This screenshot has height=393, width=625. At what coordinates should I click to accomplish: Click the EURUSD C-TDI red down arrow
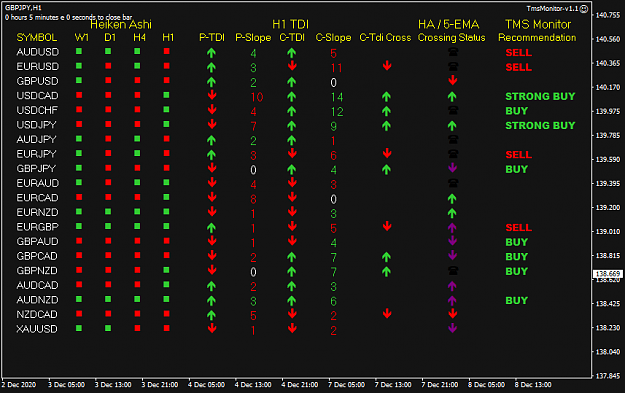pos(292,66)
